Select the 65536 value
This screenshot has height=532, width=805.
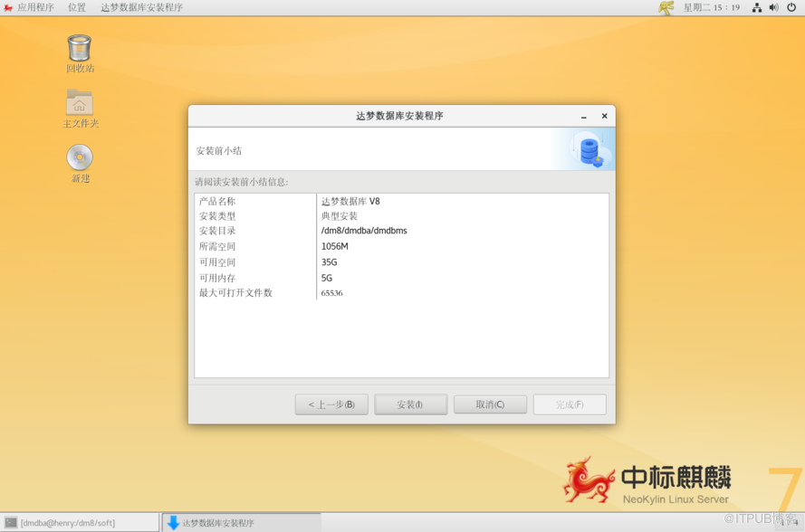tap(331, 293)
